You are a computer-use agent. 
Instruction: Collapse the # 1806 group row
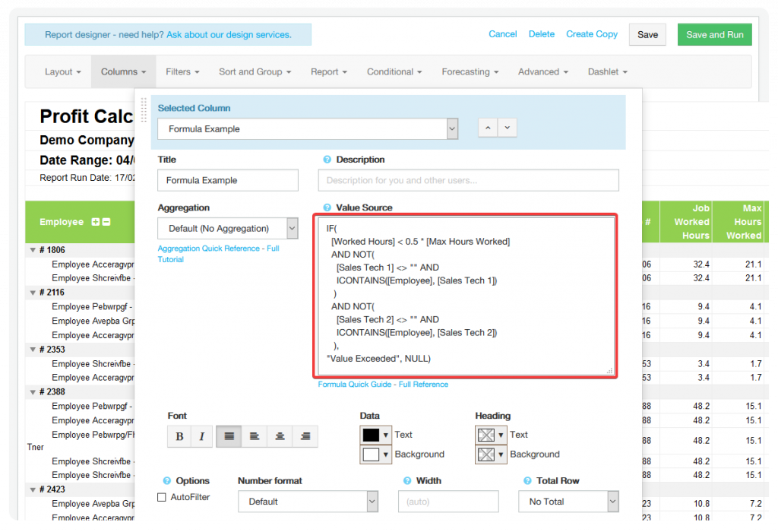coord(33,250)
